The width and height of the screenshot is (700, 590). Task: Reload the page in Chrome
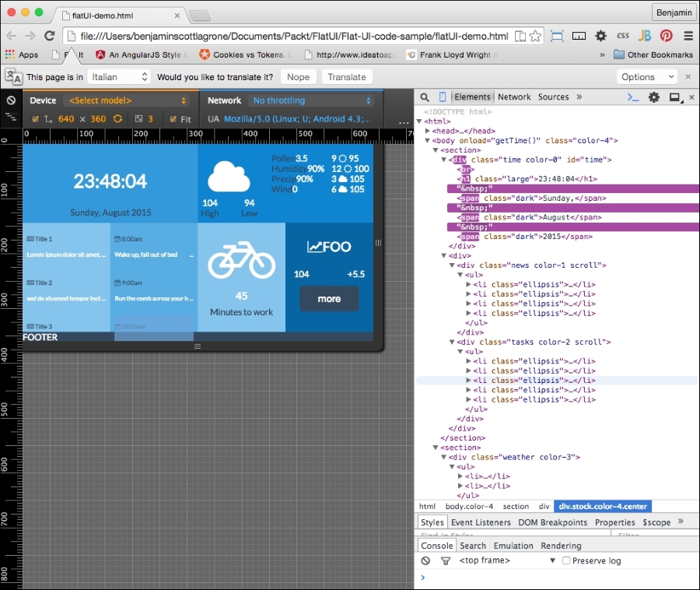click(49, 36)
